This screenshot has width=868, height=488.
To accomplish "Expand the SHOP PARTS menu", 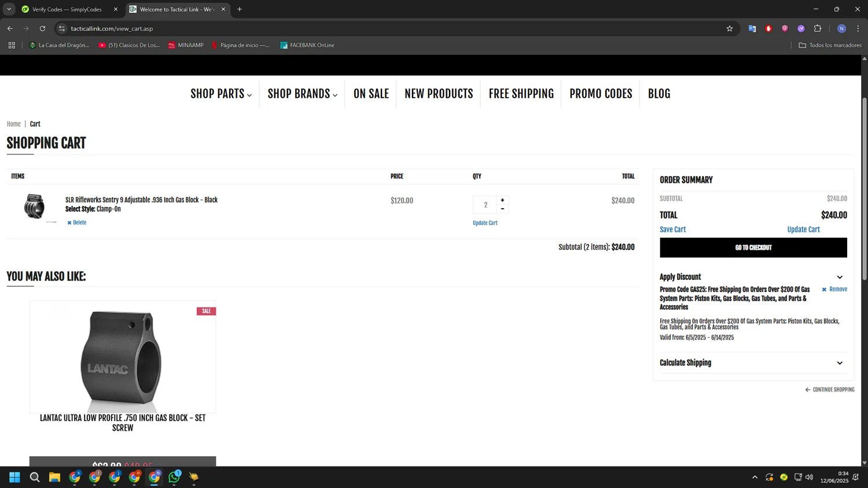I will point(221,94).
